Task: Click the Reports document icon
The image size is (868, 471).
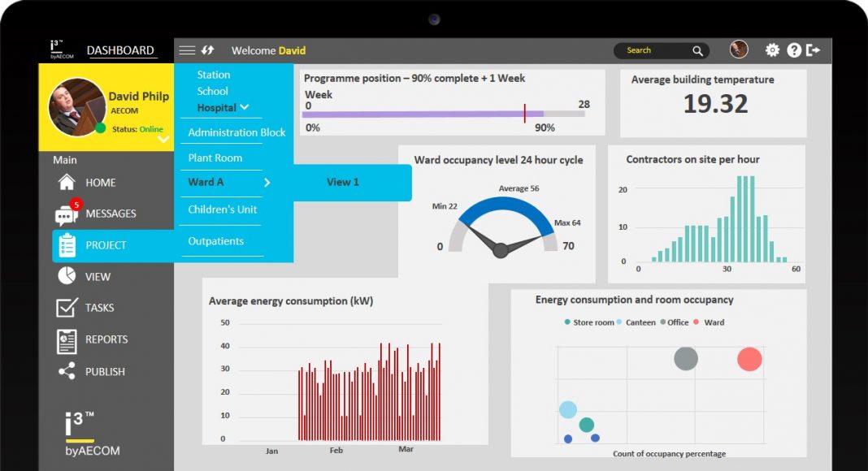Action: (67, 340)
